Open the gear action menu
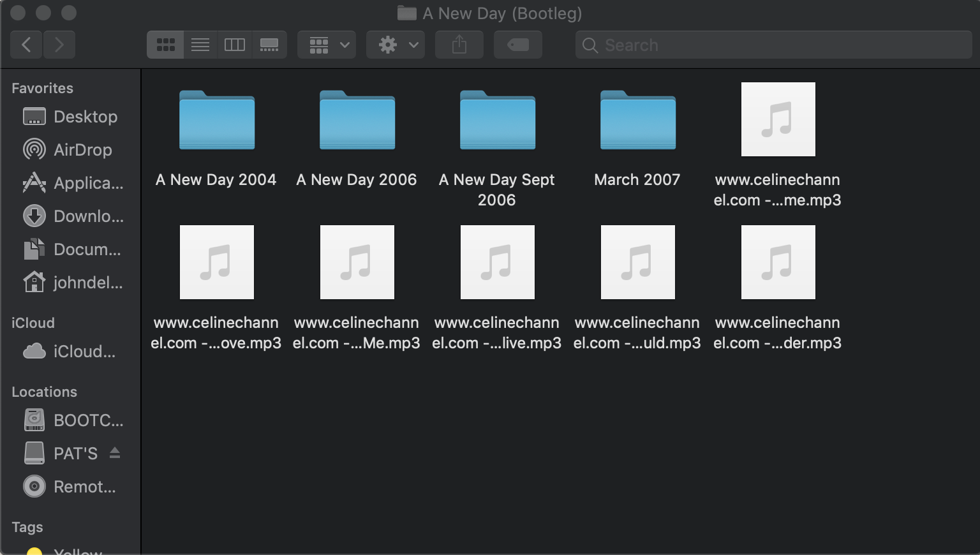980x555 pixels. pyautogui.click(x=396, y=45)
